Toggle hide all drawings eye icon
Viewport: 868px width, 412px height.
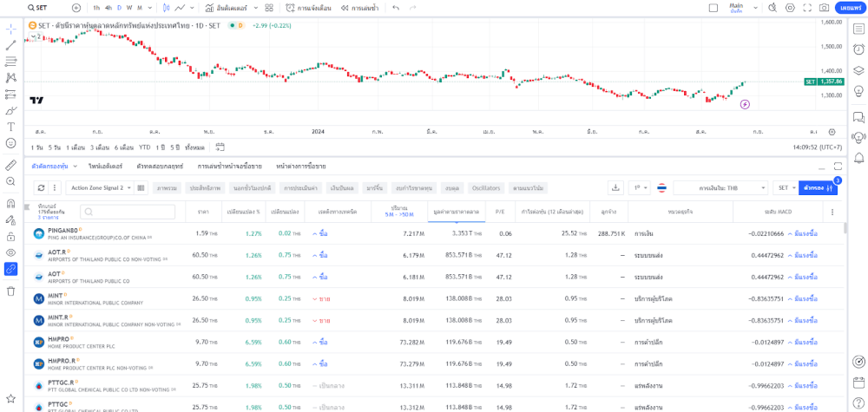(x=11, y=252)
